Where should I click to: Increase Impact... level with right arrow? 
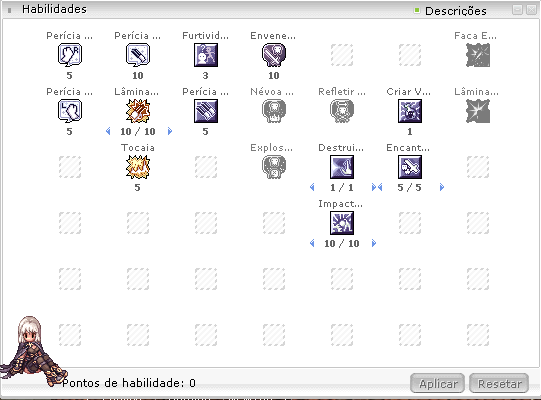374,243
